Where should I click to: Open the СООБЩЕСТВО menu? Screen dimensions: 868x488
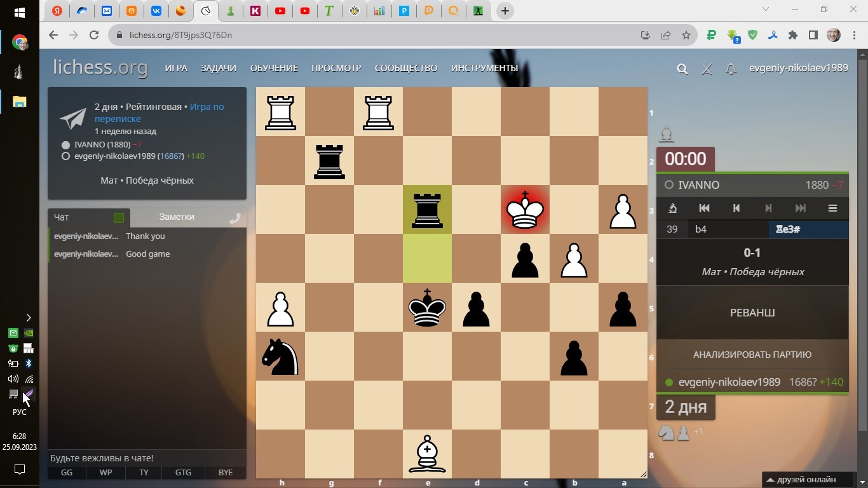(x=406, y=68)
